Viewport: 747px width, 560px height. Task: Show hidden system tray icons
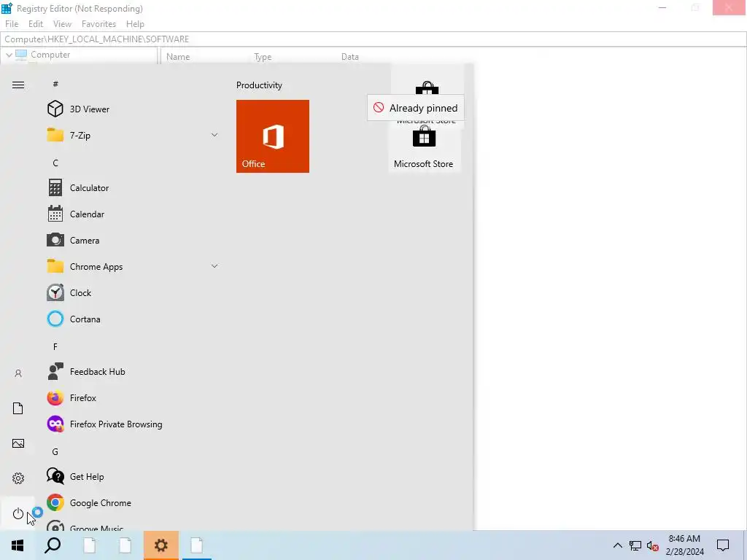pyautogui.click(x=617, y=545)
